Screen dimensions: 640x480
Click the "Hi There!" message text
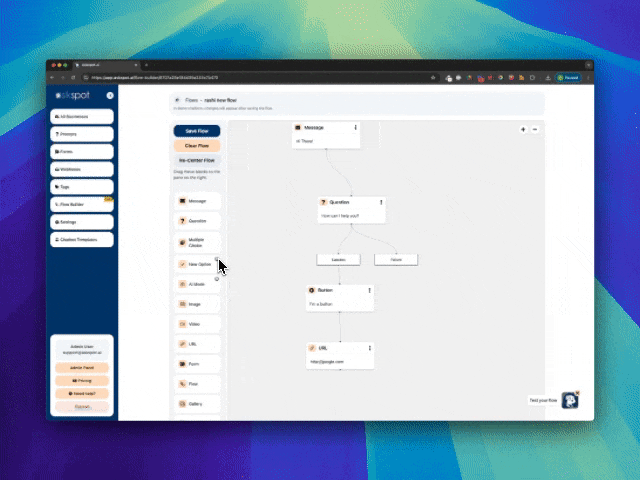(x=304, y=141)
